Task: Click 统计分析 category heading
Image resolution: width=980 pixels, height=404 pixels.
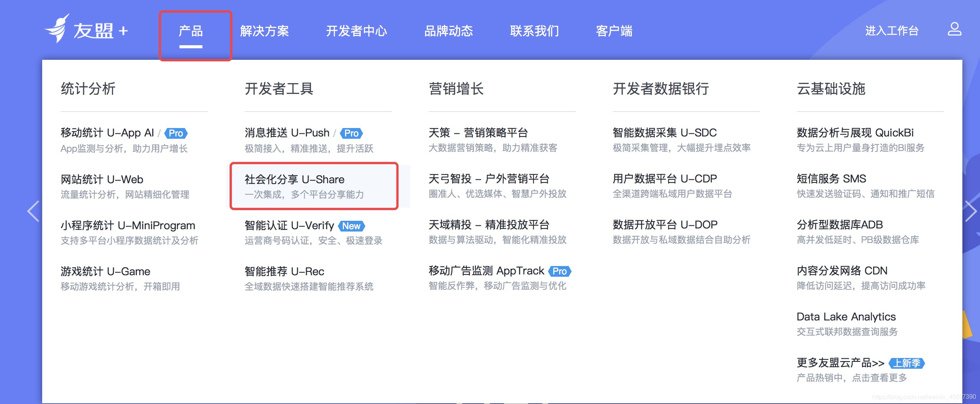Action: click(x=88, y=89)
